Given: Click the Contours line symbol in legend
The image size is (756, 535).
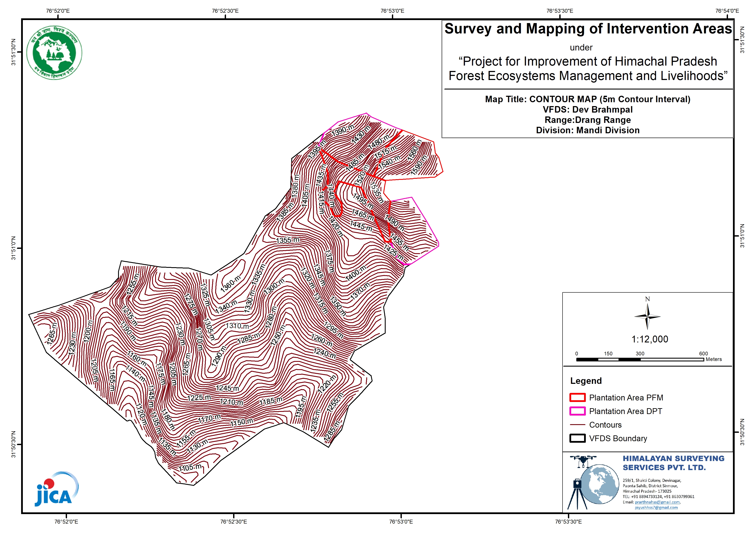Looking at the screenshot, I should pyautogui.click(x=577, y=425).
